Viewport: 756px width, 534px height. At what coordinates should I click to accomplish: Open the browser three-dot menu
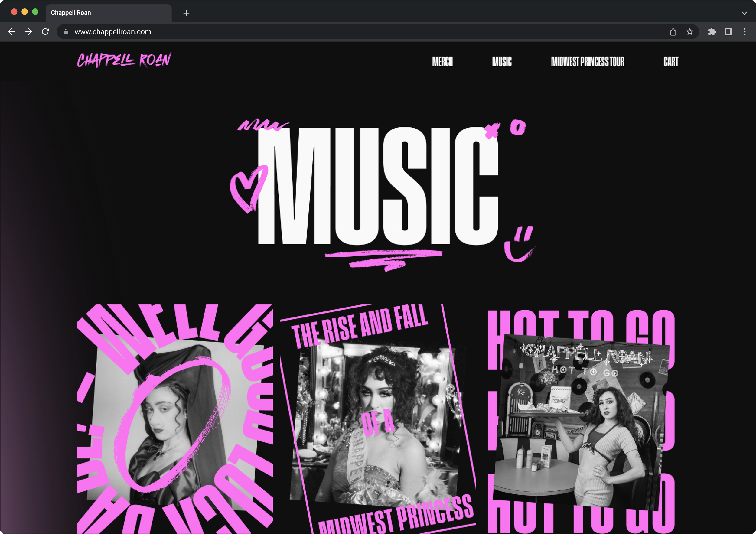pyautogui.click(x=745, y=32)
